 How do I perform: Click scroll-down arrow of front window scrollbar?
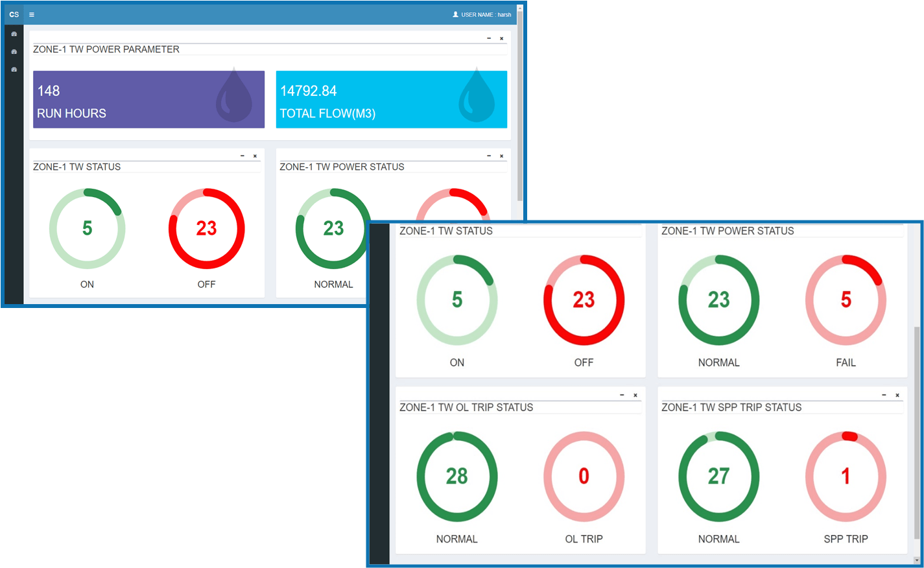[x=916, y=560]
